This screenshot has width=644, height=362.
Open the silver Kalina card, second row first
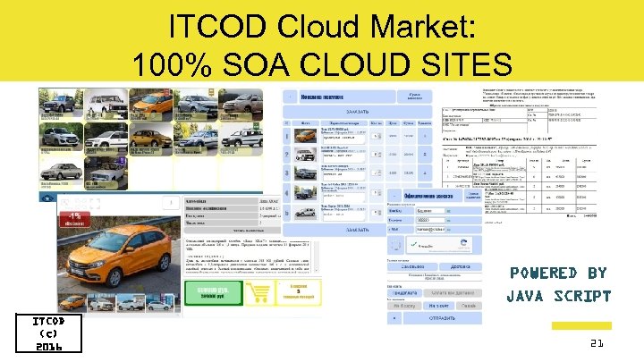coord(61,139)
